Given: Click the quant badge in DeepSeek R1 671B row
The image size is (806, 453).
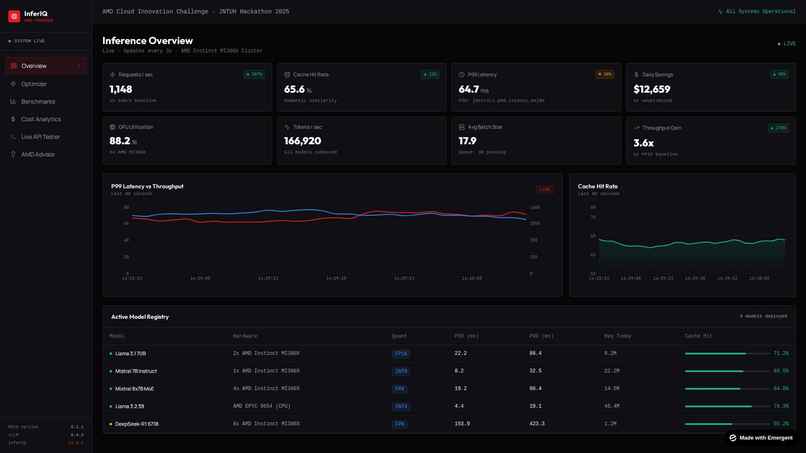Looking at the screenshot, I should click(x=399, y=424).
